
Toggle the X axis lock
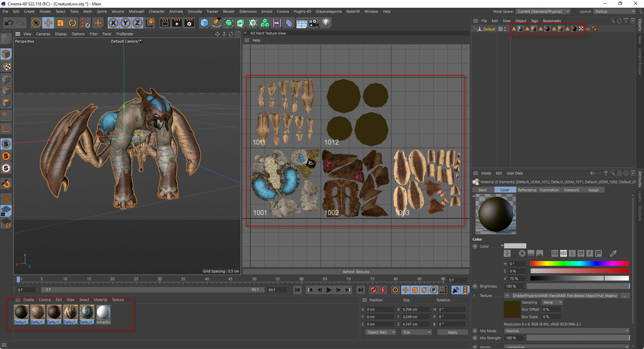pos(113,23)
